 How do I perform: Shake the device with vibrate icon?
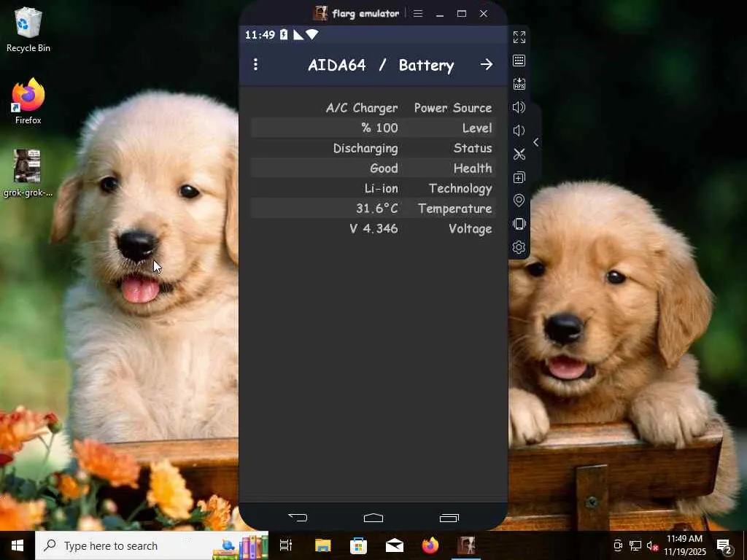point(519,224)
